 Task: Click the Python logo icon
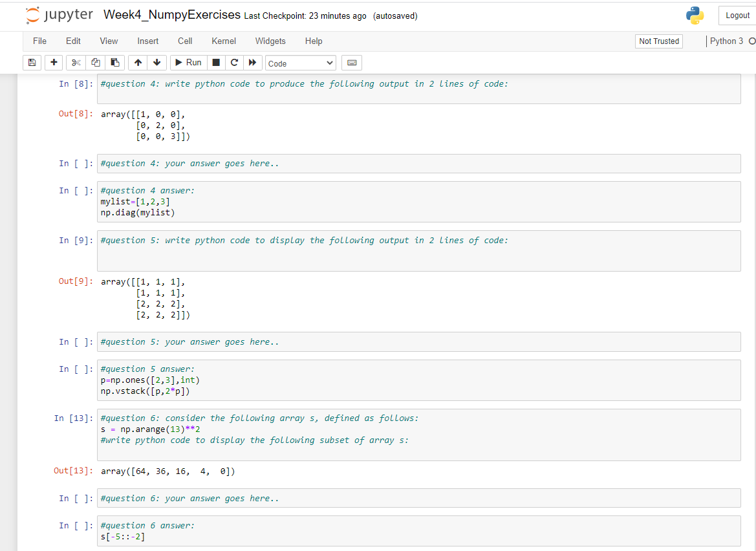click(x=695, y=16)
